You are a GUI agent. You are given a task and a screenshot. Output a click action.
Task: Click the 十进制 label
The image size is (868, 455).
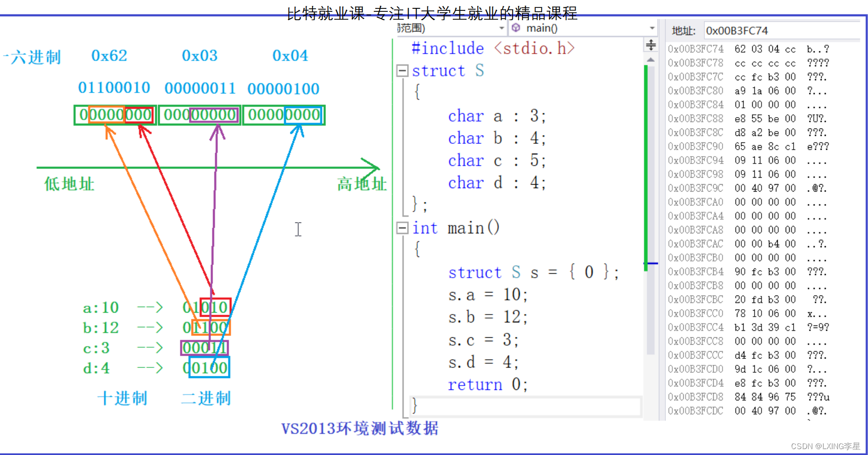[x=122, y=398]
